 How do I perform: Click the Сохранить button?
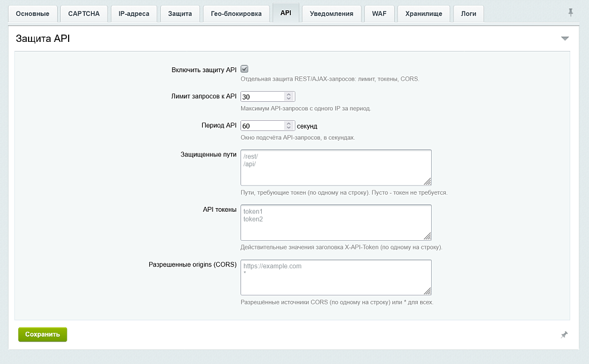43,334
